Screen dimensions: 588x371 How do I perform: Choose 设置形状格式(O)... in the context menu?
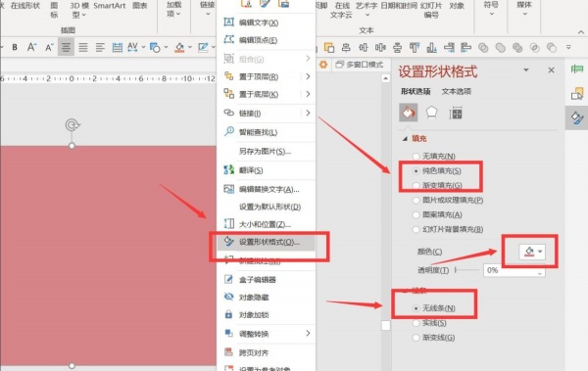[x=267, y=242]
